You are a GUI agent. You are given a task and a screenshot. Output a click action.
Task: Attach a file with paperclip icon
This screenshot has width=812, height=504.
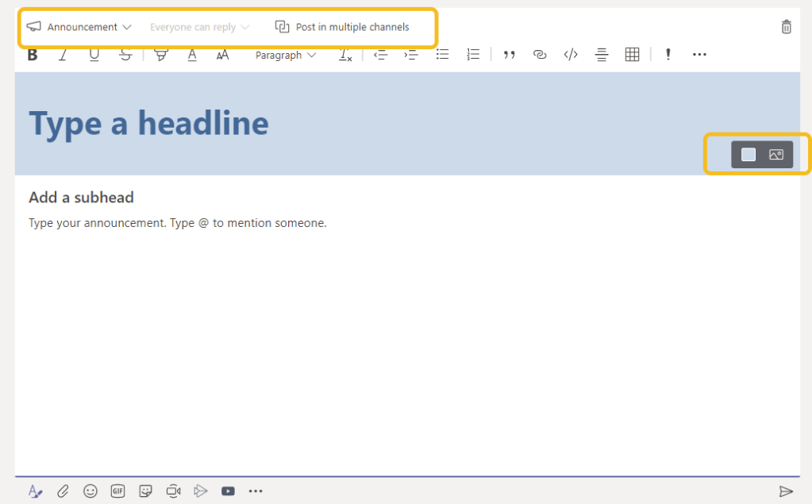click(x=63, y=491)
